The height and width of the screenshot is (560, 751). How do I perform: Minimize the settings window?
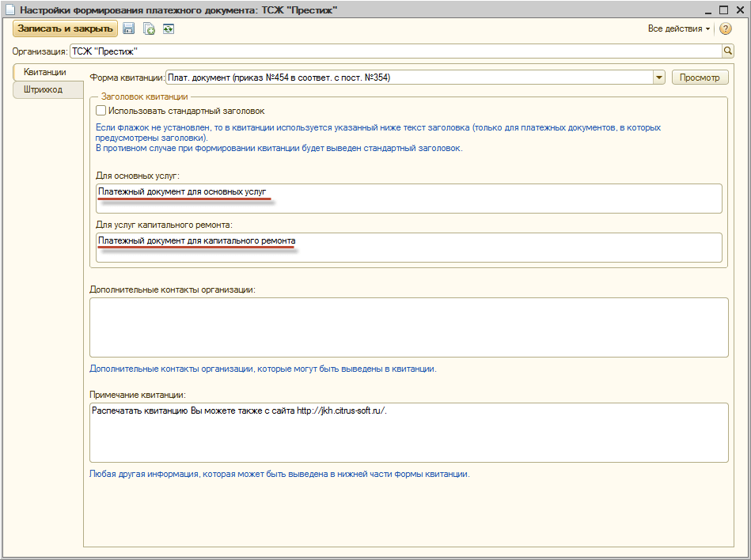point(710,9)
